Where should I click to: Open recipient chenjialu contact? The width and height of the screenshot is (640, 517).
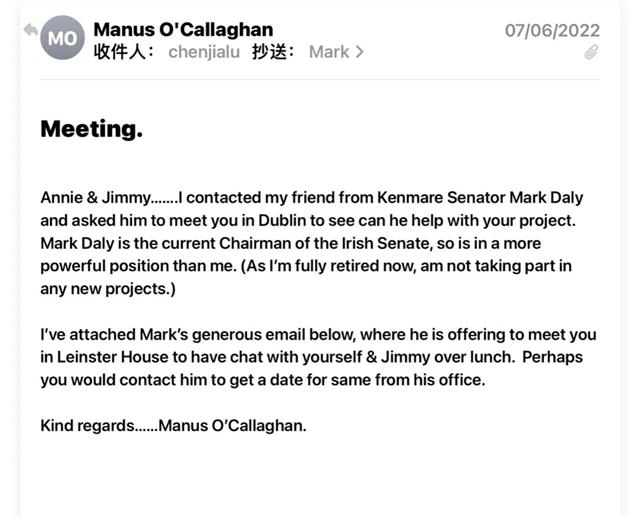click(x=204, y=52)
